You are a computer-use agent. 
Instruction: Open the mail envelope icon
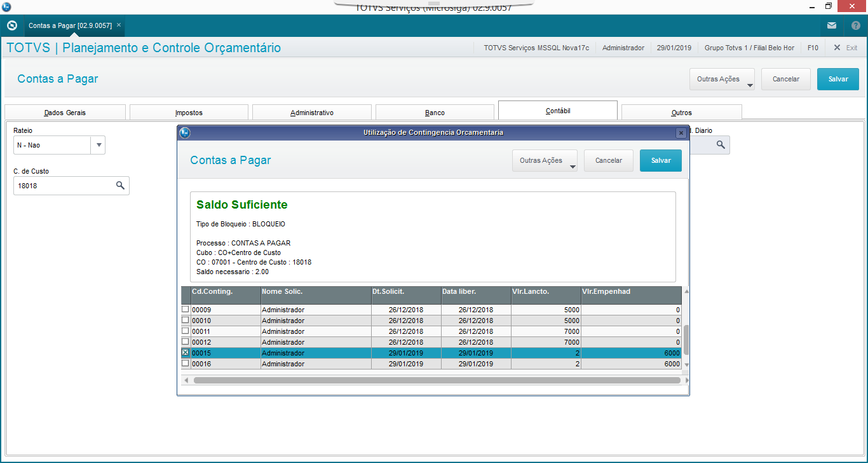832,25
